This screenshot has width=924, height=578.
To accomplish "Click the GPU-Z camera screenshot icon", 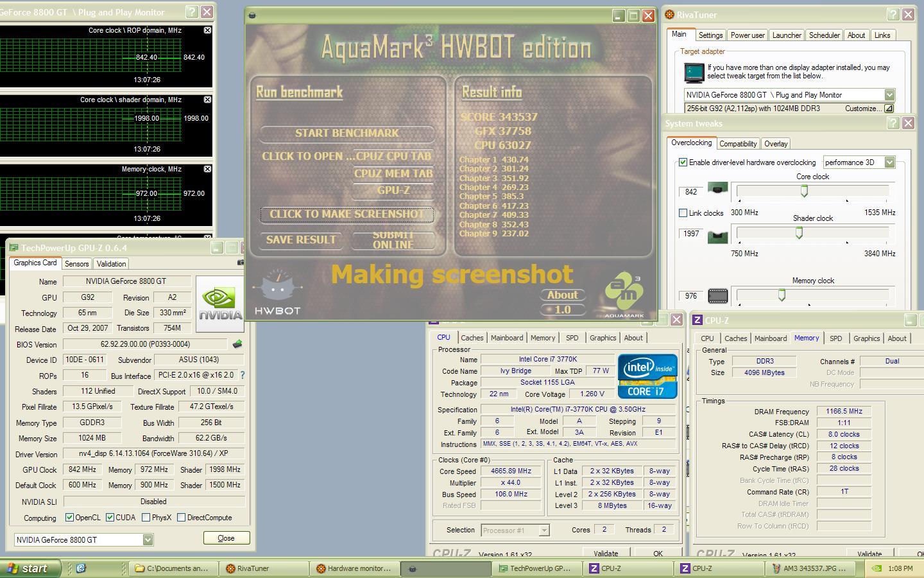I will [x=241, y=263].
